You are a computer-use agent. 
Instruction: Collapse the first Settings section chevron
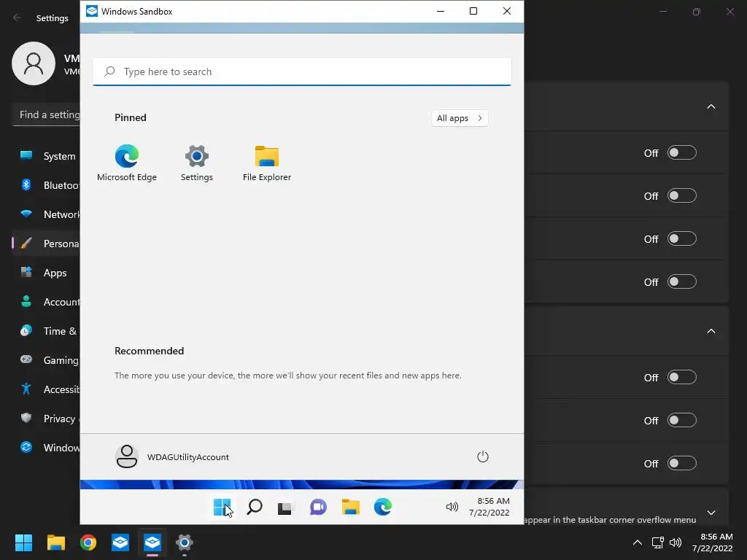pyautogui.click(x=711, y=106)
